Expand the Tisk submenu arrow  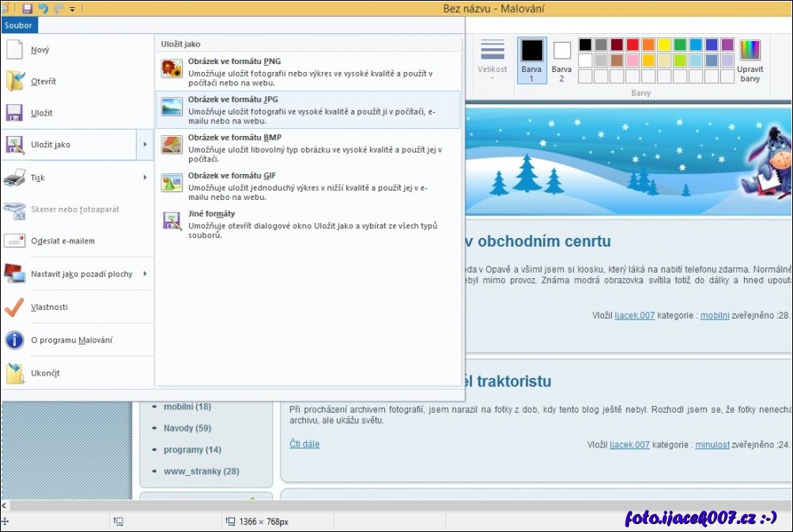point(145,178)
